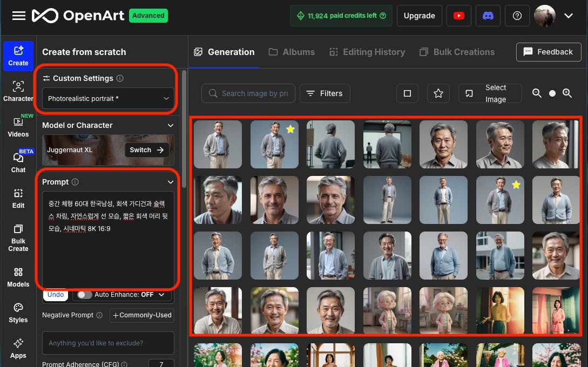
Task: Click Custom Settings info icon
Action: 120,78
